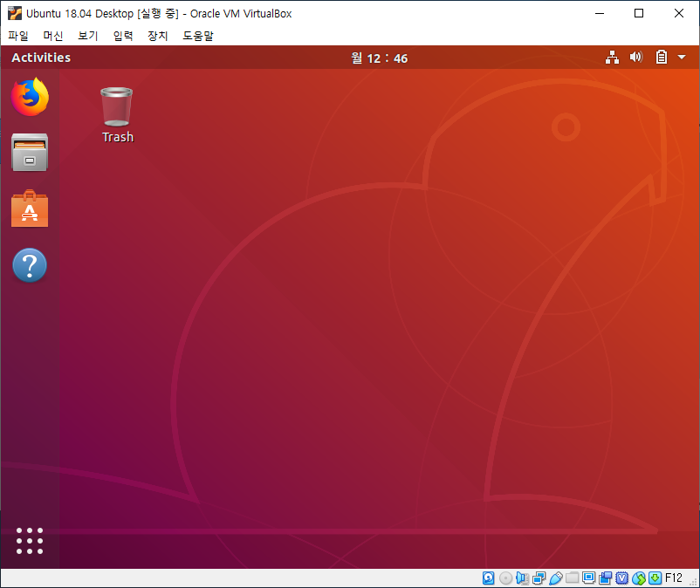Click the volume speaker icon in top bar

pos(636,57)
